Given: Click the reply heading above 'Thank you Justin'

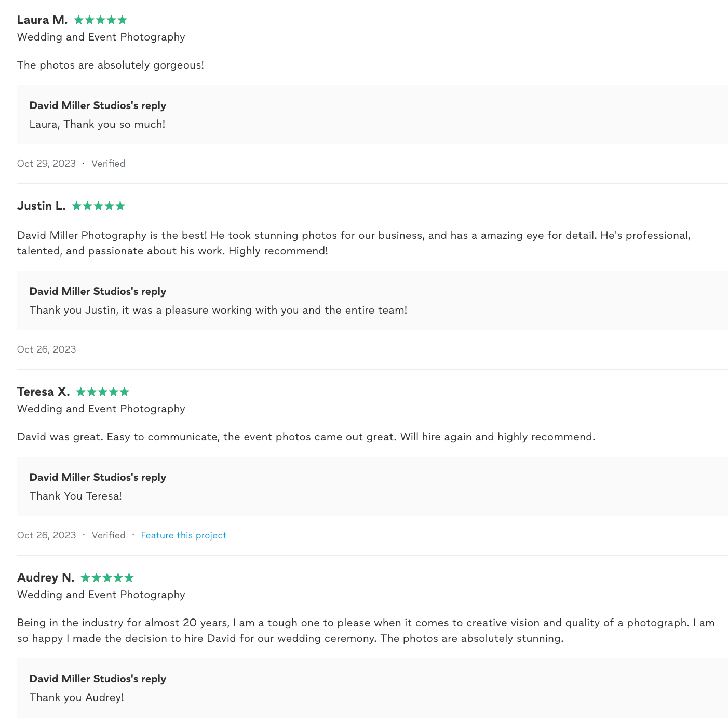Looking at the screenshot, I should pyautogui.click(x=98, y=291).
